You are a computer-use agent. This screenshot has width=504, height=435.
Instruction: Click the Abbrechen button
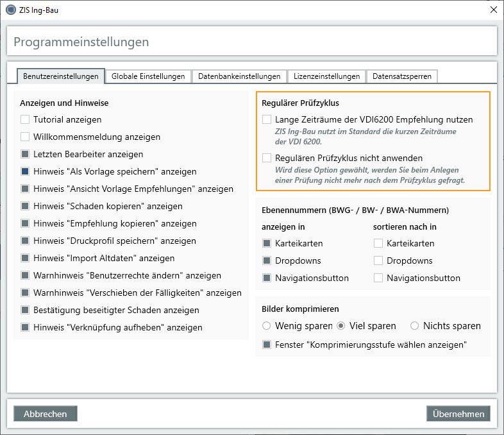pos(46,414)
